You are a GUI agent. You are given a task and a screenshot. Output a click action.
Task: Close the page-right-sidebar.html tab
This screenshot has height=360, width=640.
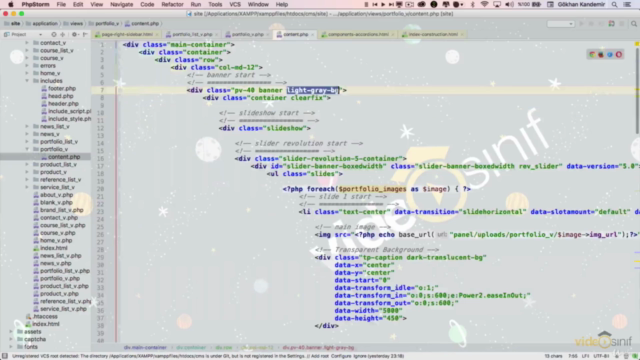pyautogui.click(x=157, y=35)
